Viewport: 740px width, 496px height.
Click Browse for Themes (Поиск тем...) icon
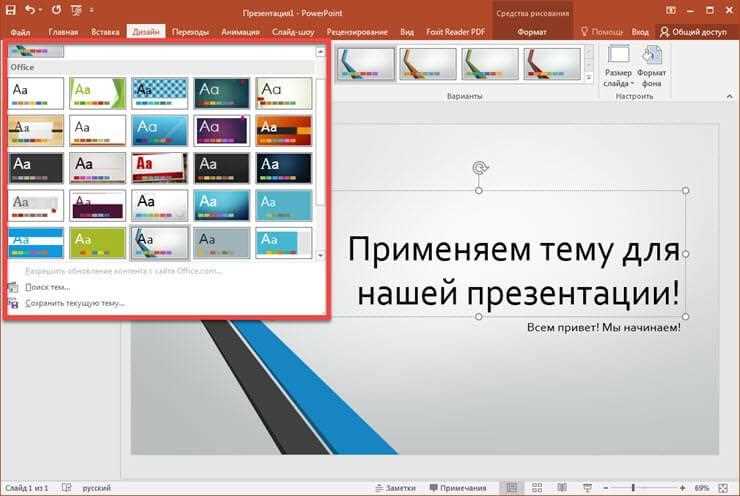click(x=13, y=287)
